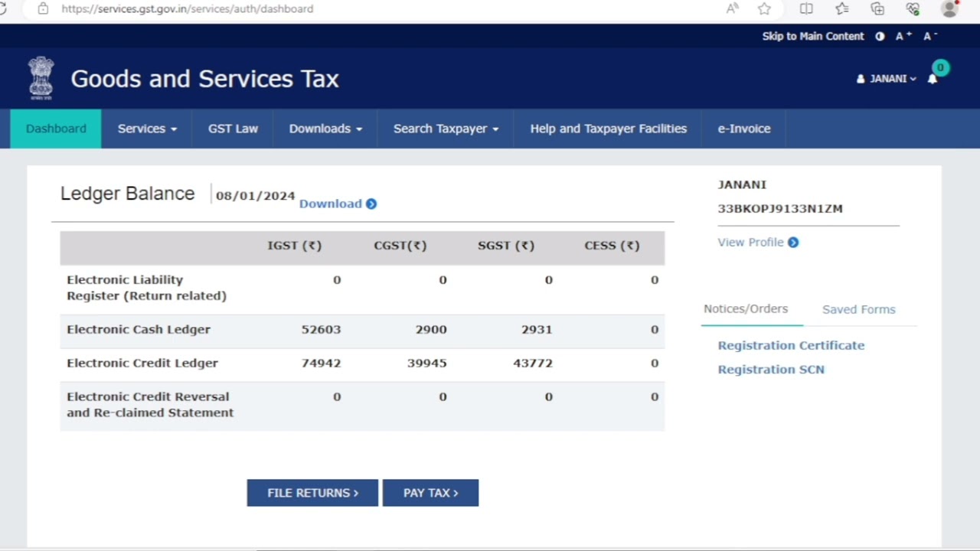Open the JANANI user dropdown

(887, 79)
